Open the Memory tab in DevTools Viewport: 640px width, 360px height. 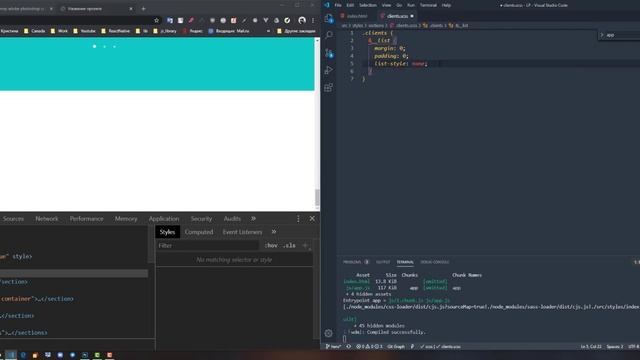click(126, 219)
